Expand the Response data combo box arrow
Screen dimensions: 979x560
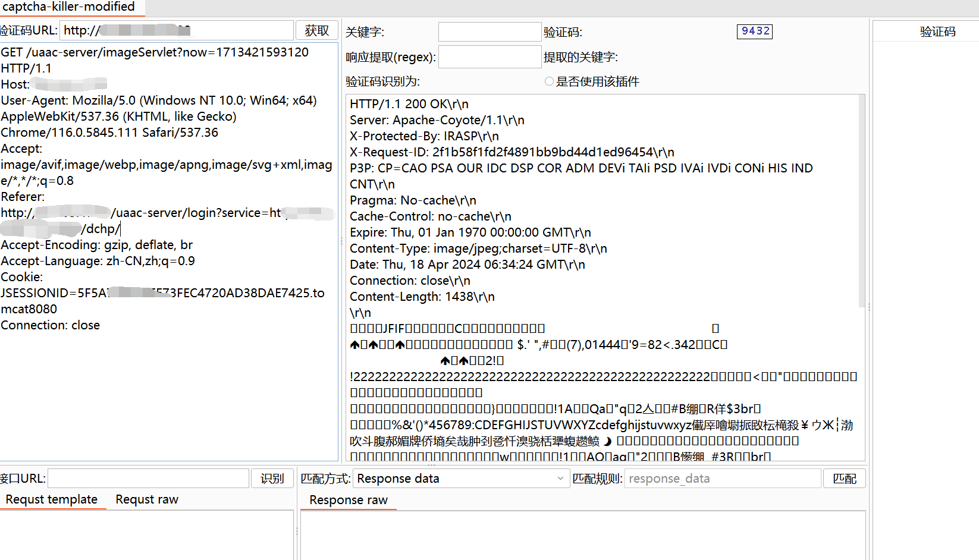point(560,478)
